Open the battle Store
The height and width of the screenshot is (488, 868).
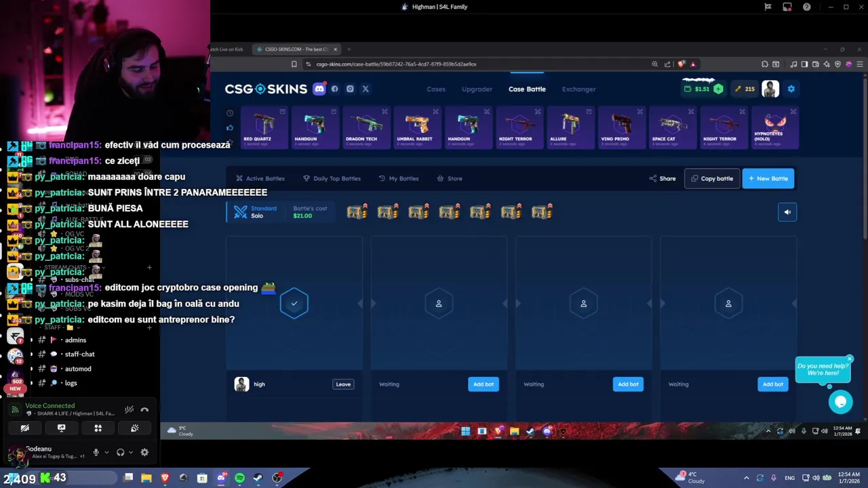pos(450,178)
